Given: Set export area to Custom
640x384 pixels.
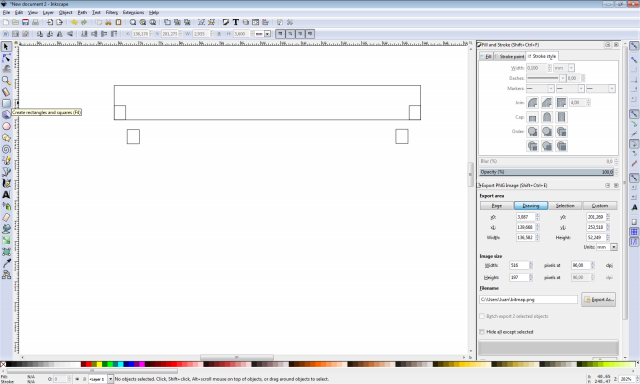Looking at the screenshot, I should (600, 206).
